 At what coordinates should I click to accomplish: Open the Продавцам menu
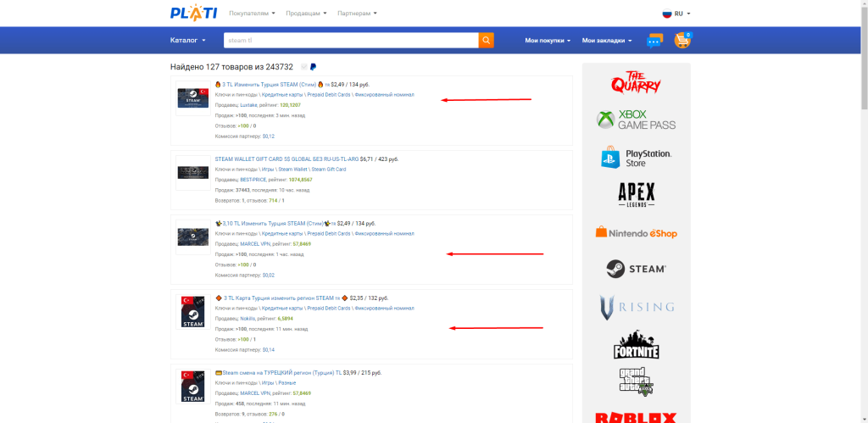306,14
